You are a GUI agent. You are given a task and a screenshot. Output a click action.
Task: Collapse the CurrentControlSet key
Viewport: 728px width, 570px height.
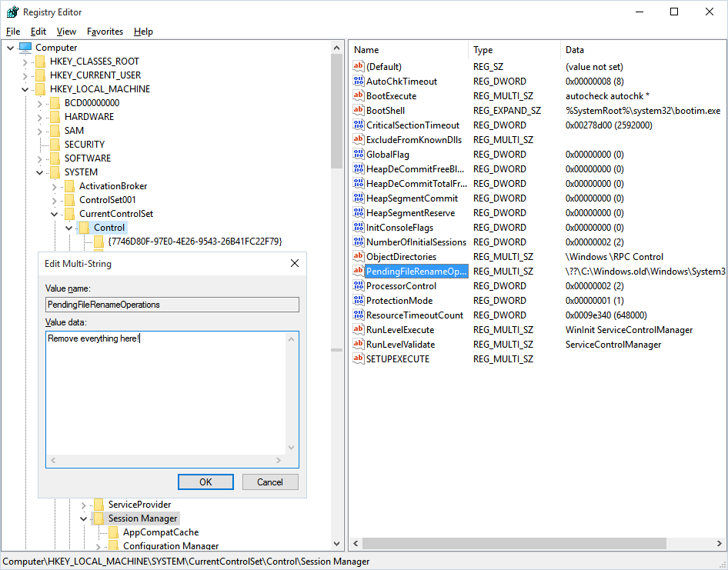55,215
